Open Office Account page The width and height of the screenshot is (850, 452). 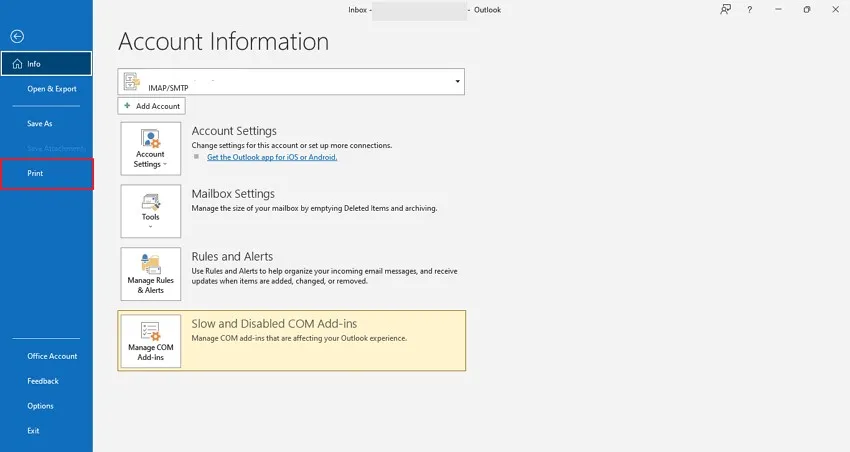(x=52, y=356)
